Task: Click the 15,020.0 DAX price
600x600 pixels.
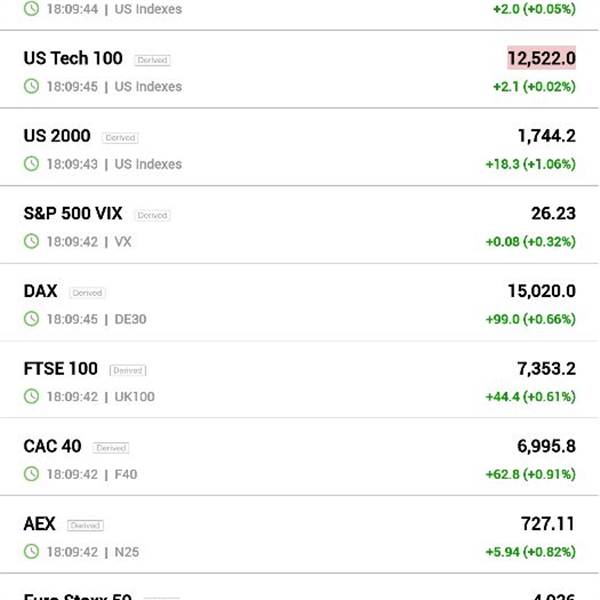Action: (x=541, y=291)
